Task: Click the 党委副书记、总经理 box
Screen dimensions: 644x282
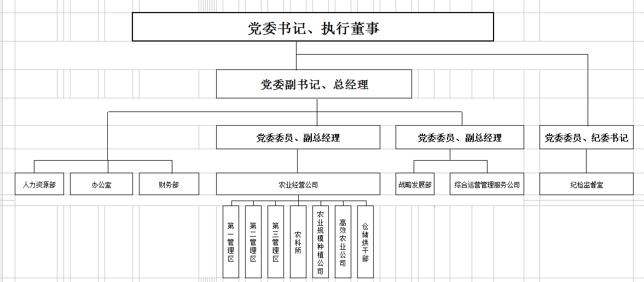Action: [x=314, y=84]
